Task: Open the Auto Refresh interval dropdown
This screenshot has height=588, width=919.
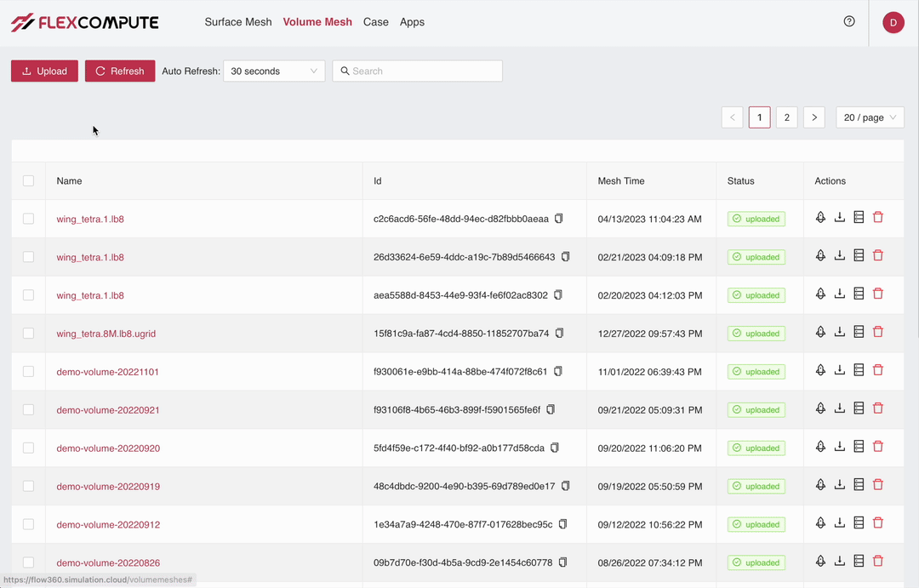Action: tap(274, 71)
